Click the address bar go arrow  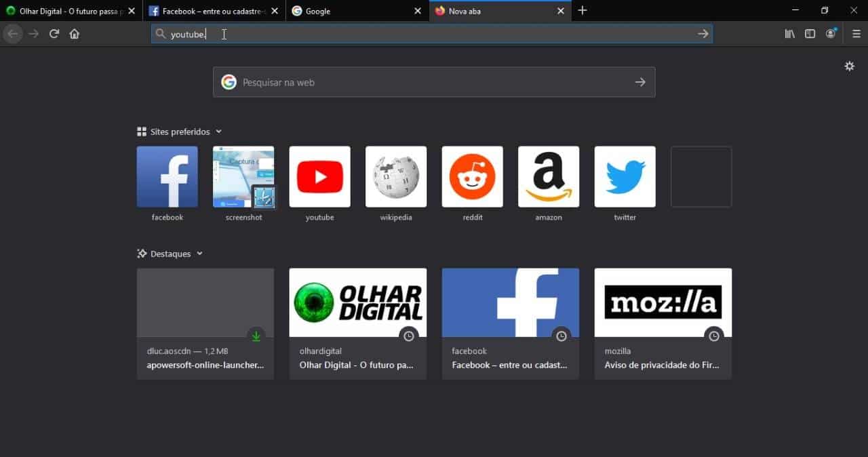(703, 34)
